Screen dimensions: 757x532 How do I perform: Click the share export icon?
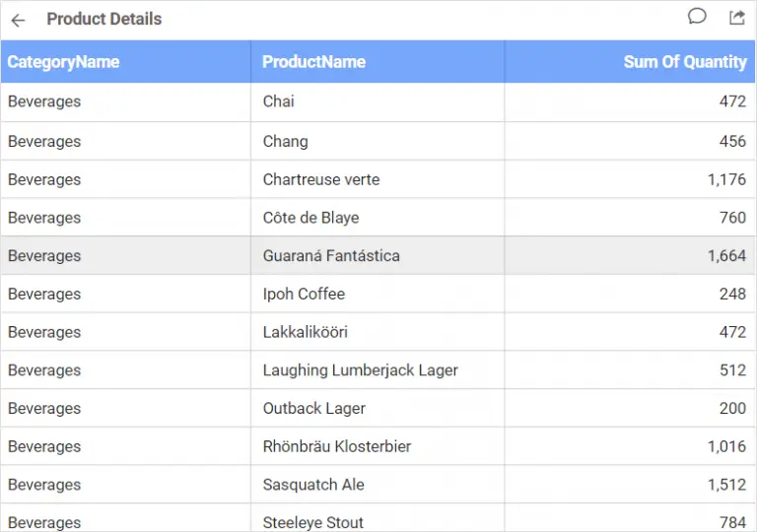pos(736,17)
